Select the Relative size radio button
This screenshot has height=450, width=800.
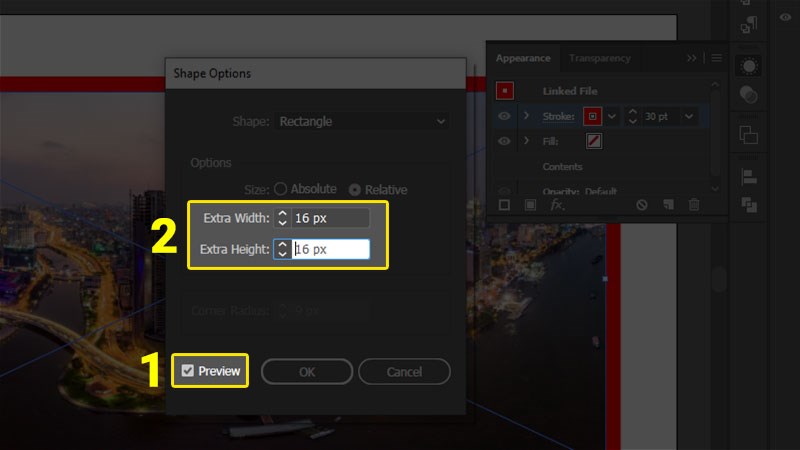click(355, 190)
